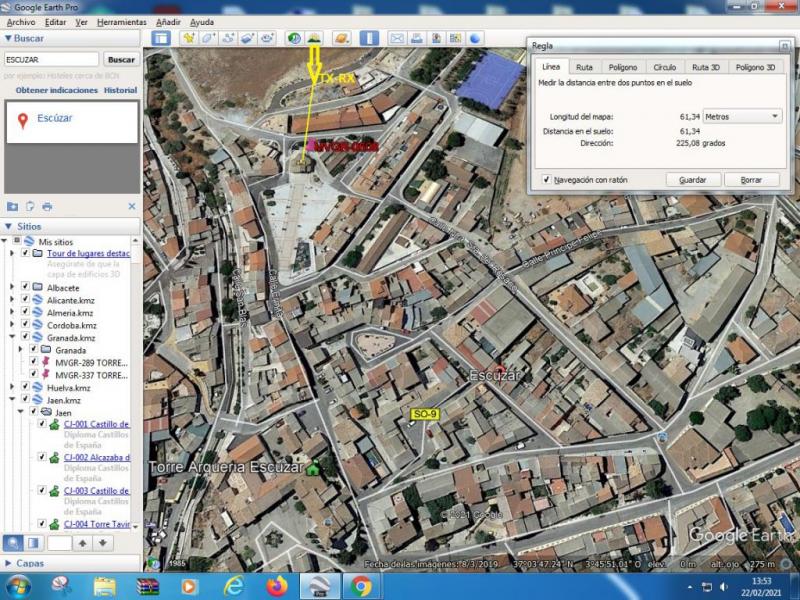Click the search text field containing ESCUZAR
The width and height of the screenshot is (800, 600).
pos(52,59)
